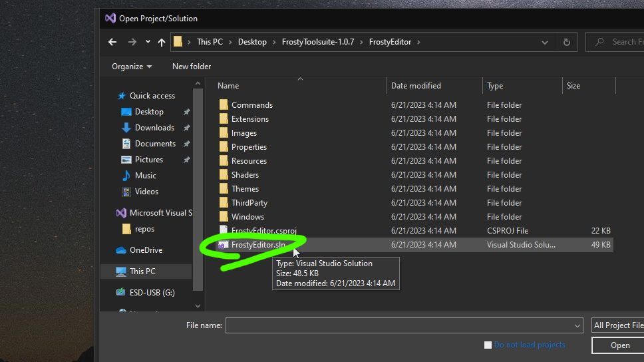Image resolution: width=644 pixels, height=362 pixels.
Task: Click the pin icon beside Downloads
Action: point(186,128)
